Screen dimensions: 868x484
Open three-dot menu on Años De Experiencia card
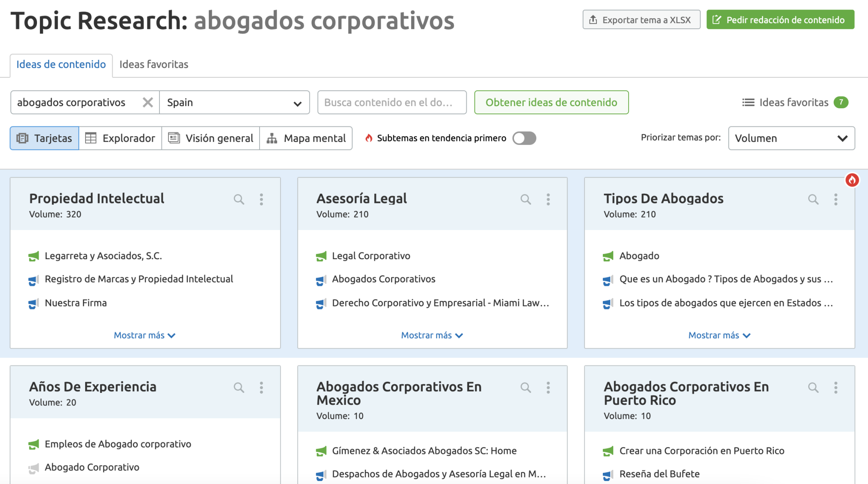click(261, 388)
